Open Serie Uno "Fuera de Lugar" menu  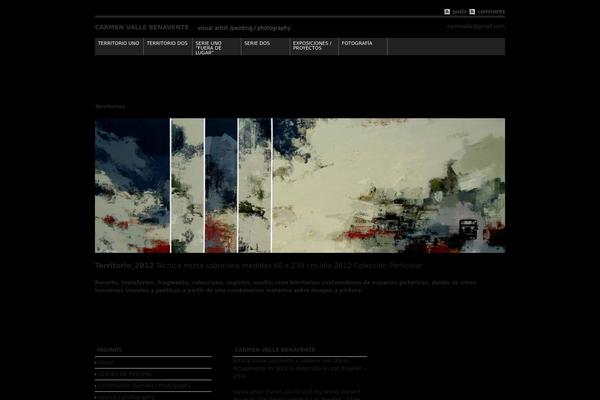tap(217, 47)
